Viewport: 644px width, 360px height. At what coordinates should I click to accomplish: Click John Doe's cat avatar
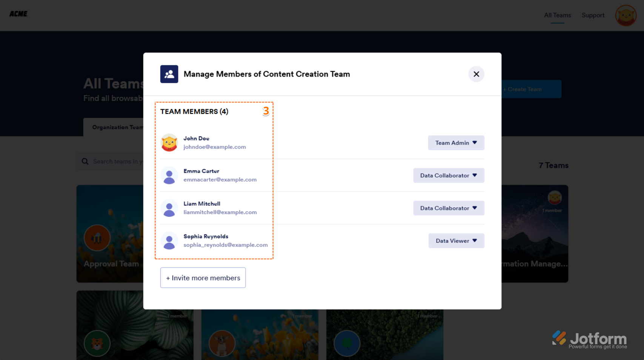(x=169, y=143)
